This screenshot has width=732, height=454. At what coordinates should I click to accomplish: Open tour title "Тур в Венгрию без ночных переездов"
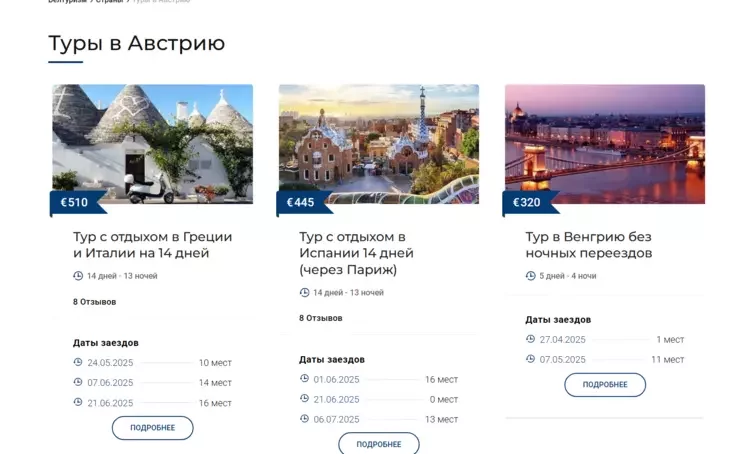[588, 245]
